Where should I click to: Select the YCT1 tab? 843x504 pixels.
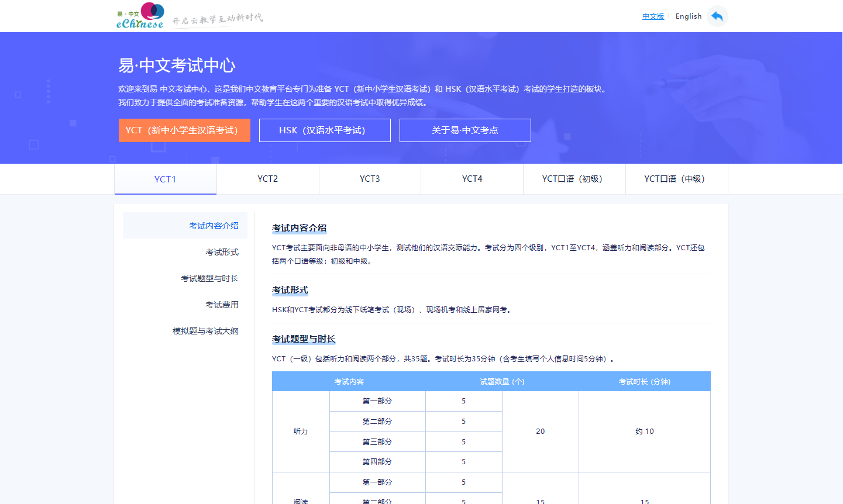coord(166,179)
